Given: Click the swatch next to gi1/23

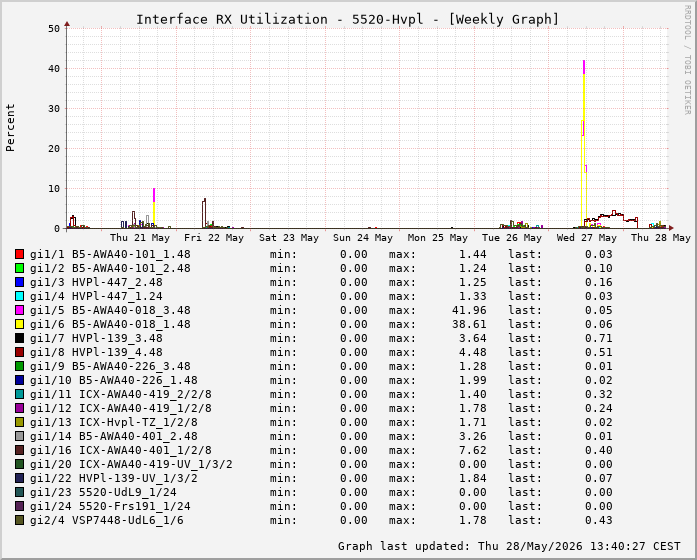Looking at the screenshot, I should click(19, 492).
